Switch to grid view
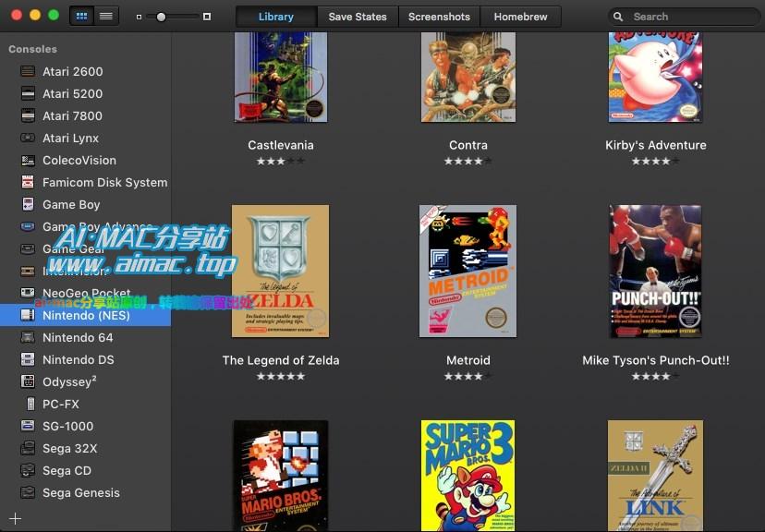This screenshot has width=765, height=532. (x=82, y=16)
